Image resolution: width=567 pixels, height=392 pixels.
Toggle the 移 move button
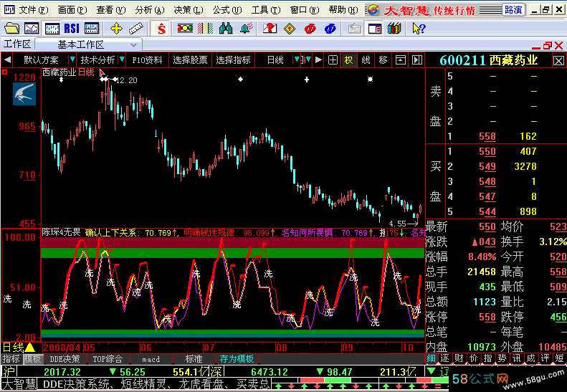tap(383, 60)
